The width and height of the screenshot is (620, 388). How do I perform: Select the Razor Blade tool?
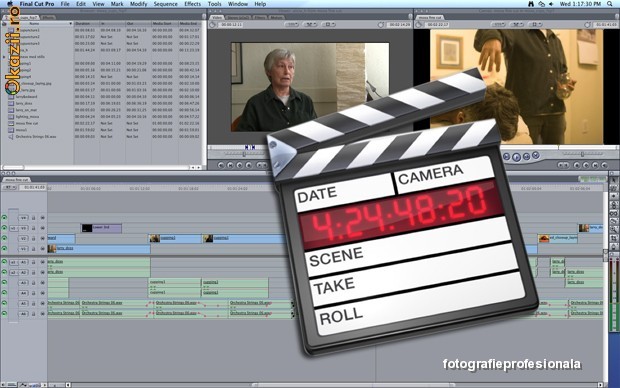613,221
